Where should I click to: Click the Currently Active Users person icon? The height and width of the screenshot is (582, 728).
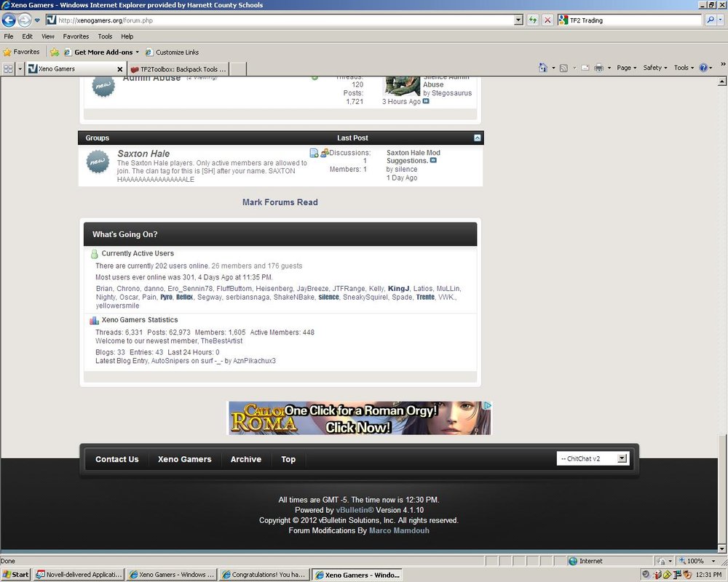click(94, 254)
